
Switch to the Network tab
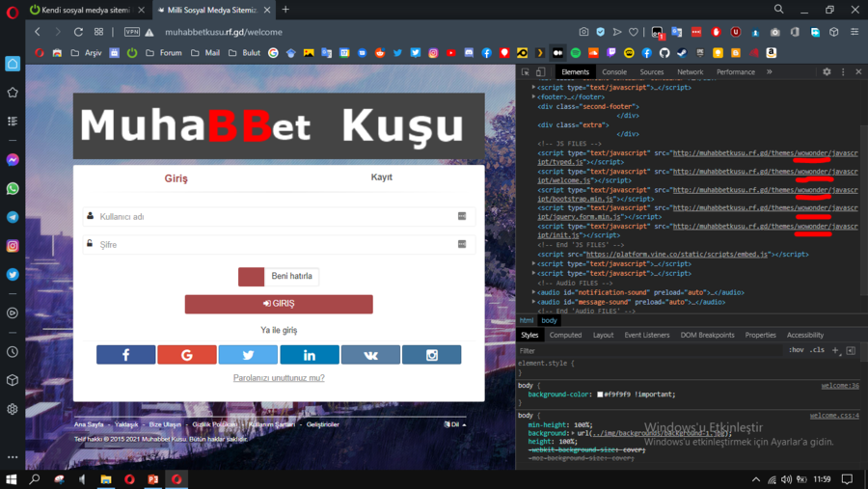(690, 72)
